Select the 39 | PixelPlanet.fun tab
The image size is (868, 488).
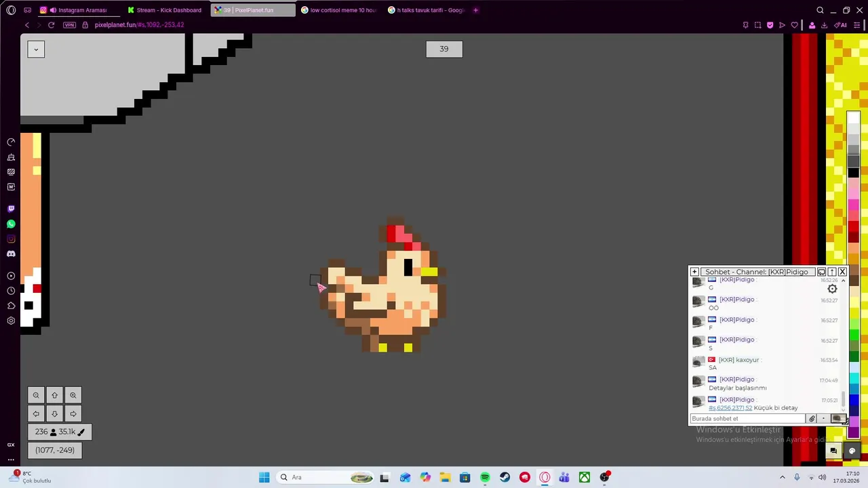253,10
